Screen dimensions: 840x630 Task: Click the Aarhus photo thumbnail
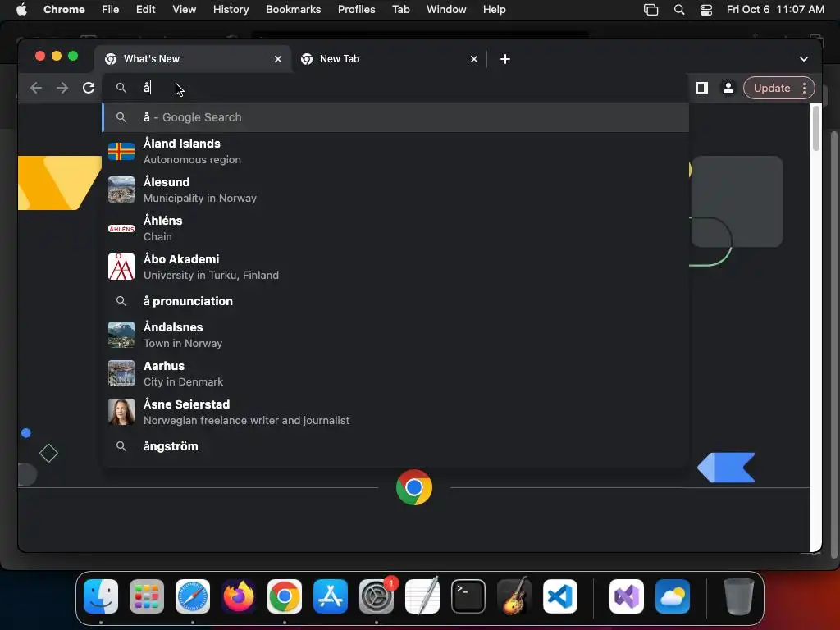[x=121, y=374]
